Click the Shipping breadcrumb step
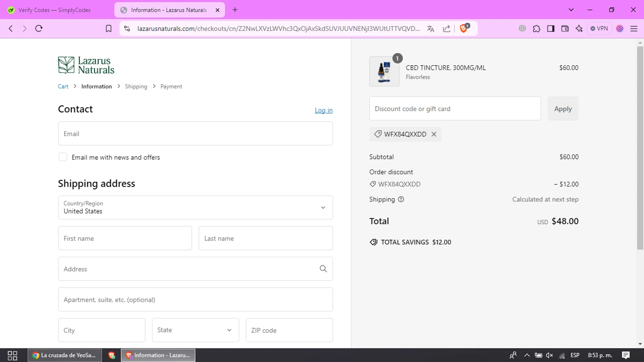Screen dimensions: 644x362 tap(136, 86)
